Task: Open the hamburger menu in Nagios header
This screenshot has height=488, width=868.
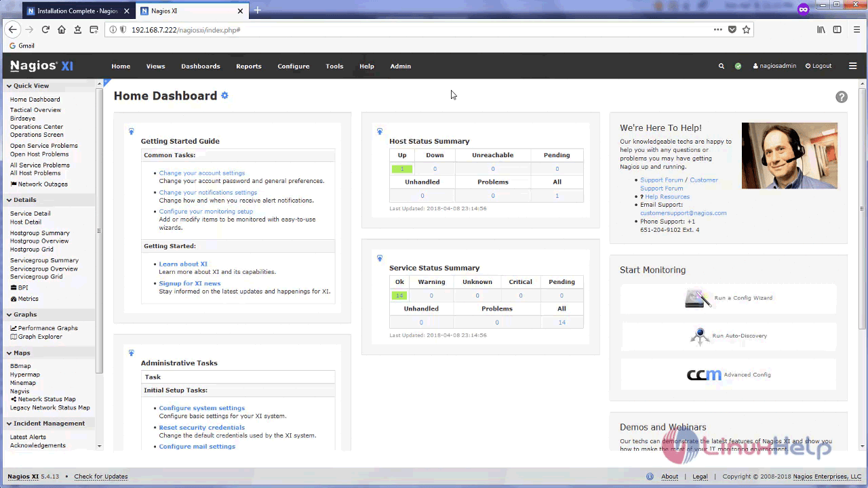Action: click(853, 66)
